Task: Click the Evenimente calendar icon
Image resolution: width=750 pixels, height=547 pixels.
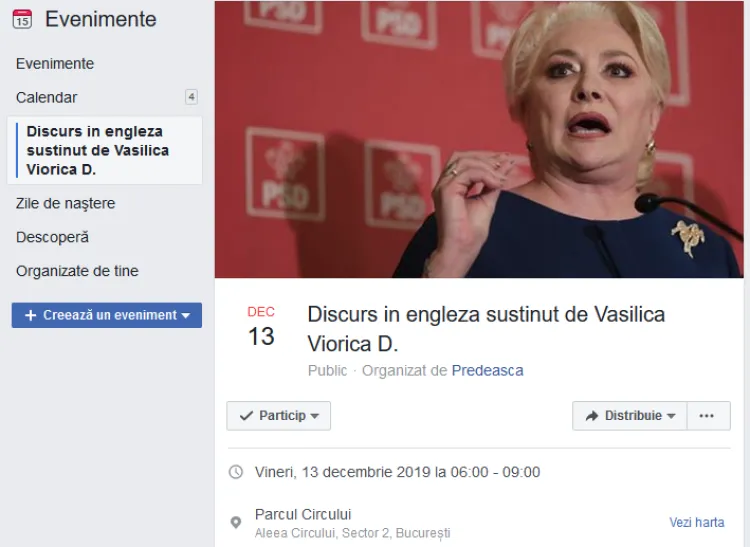Action: 22,19
